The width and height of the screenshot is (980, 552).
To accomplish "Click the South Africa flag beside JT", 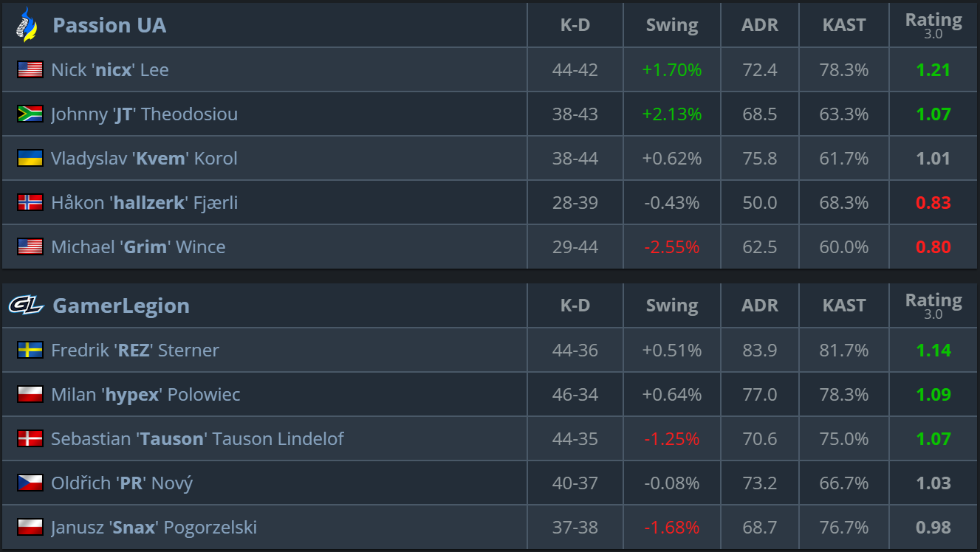I will (30, 114).
